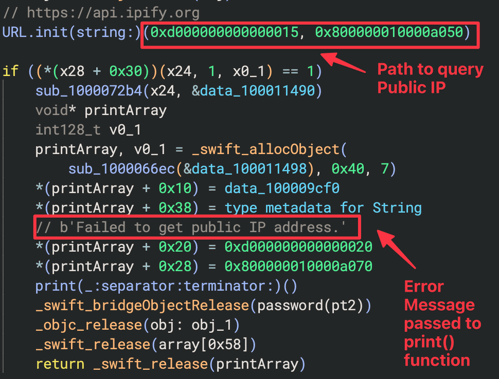499x379 pixels.
Task: Select the hex value 0xd000000000000015
Action: coord(225,32)
